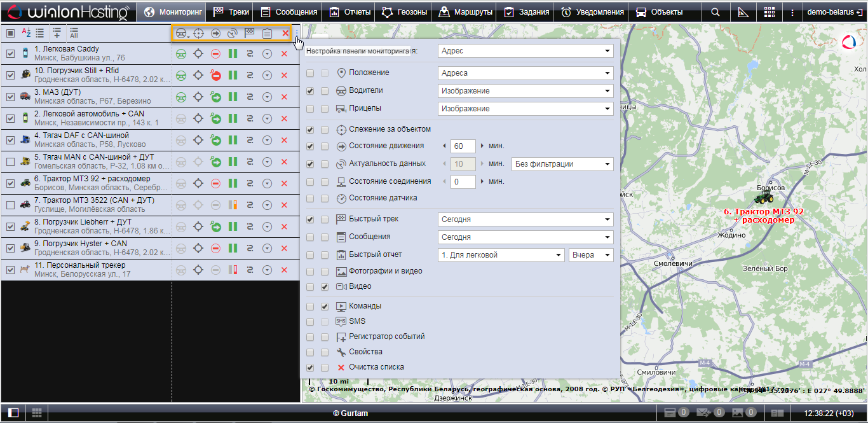Disable the first checkbox for Быстрый трек

tap(310, 219)
